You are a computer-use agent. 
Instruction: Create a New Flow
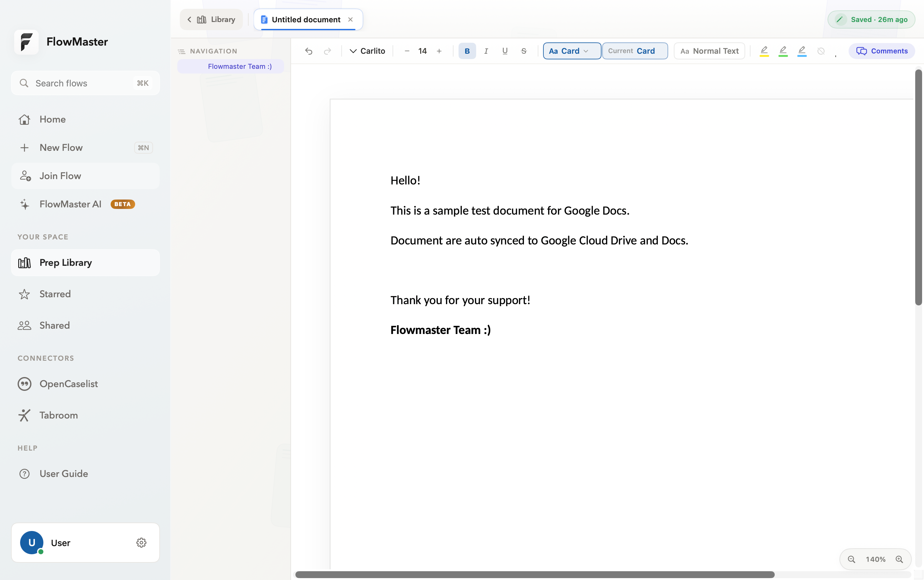point(85,148)
